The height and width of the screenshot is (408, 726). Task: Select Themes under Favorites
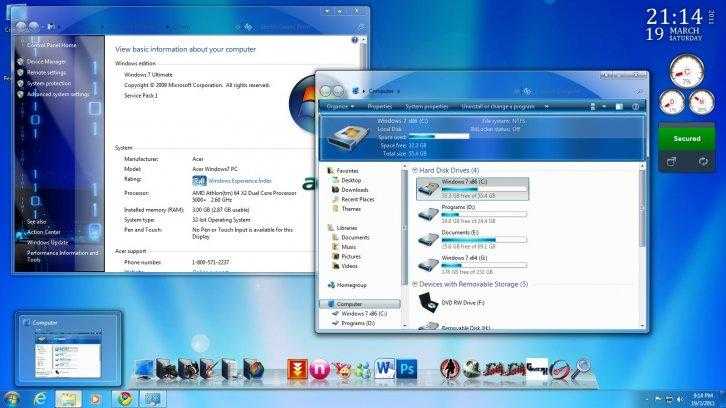coord(351,209)
